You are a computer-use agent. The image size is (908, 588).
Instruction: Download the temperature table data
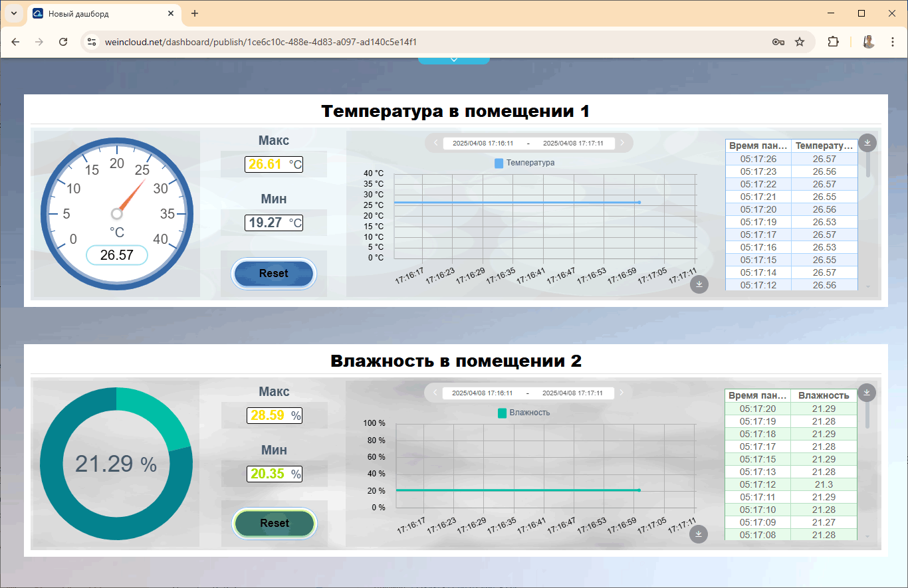[867, 142]
